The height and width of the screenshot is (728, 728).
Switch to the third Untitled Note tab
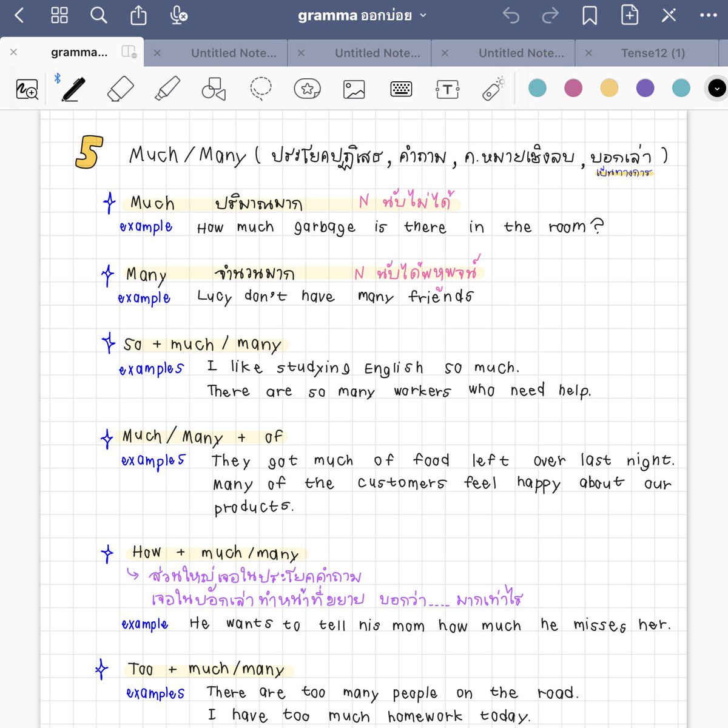click(x=521, y=53)
